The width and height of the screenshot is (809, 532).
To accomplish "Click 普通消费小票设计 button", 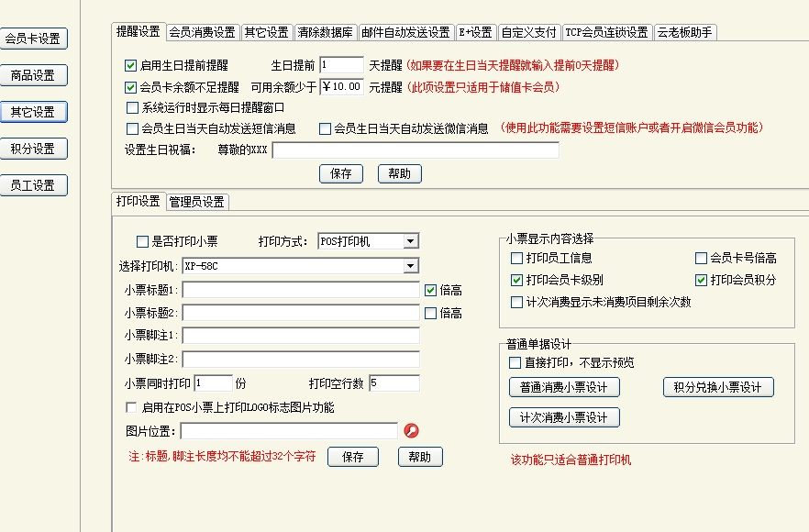I will 564,387.
